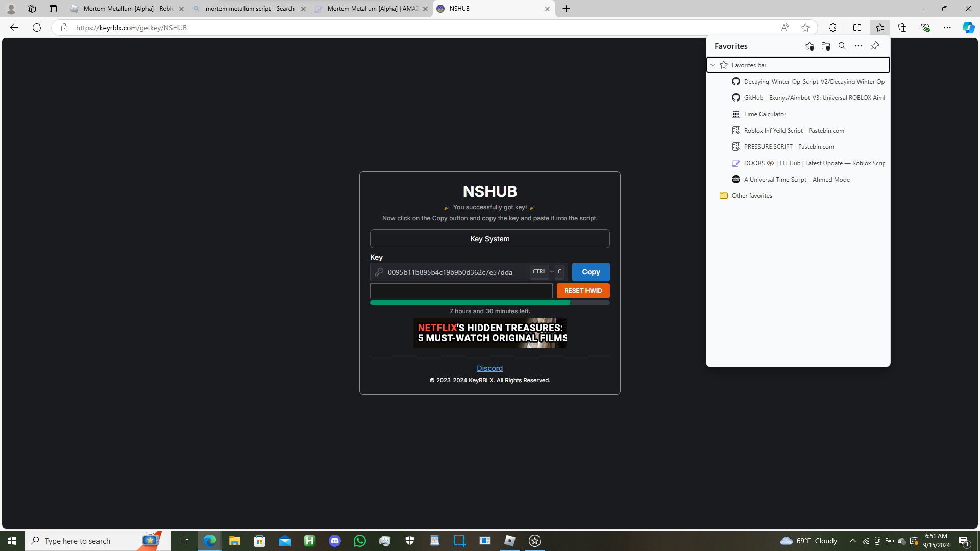Add a new folder in Favorites panel

(826, 46)
